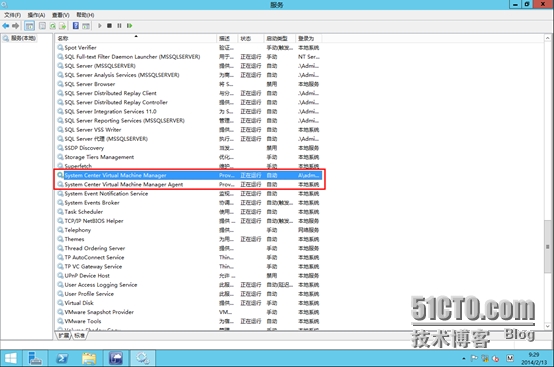Select TP VC Gateway Service row
The image size is (554, 367).
pyautogui.click(x=189, y=267)
